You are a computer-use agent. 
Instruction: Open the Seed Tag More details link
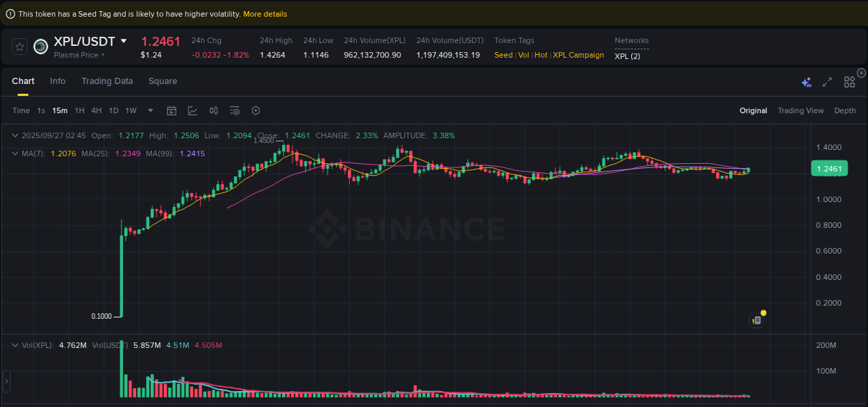(x=265, y=13)
